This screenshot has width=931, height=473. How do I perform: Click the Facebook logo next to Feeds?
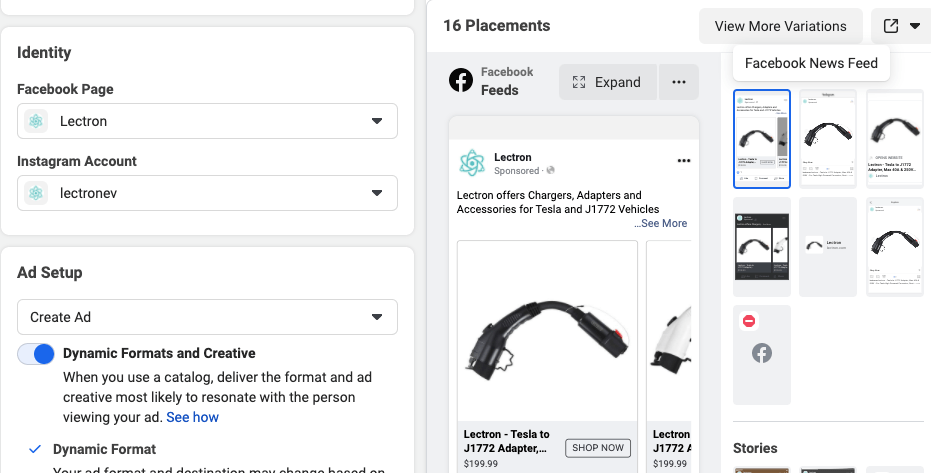point(461,81)
